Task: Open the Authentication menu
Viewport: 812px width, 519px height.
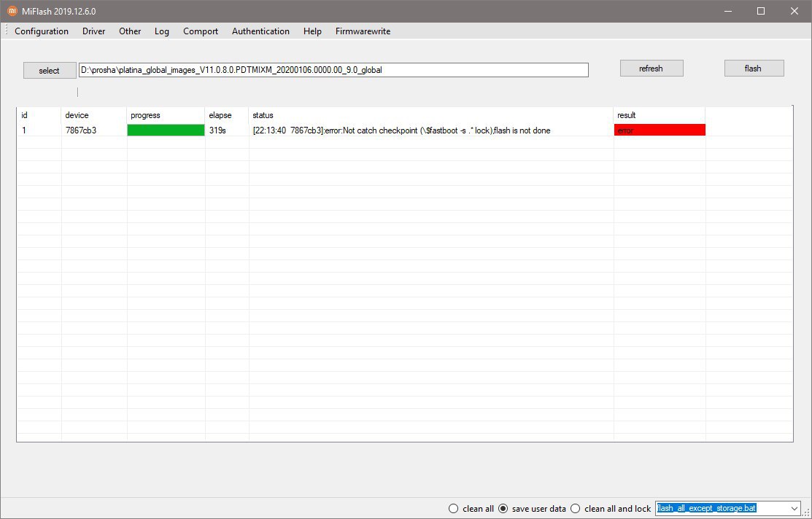Action: (x=260, y=31)
